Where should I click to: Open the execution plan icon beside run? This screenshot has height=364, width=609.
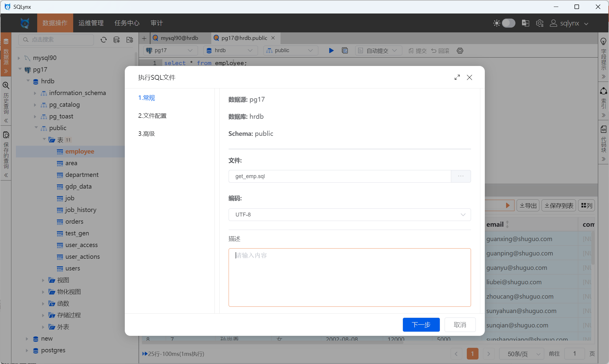345,51
